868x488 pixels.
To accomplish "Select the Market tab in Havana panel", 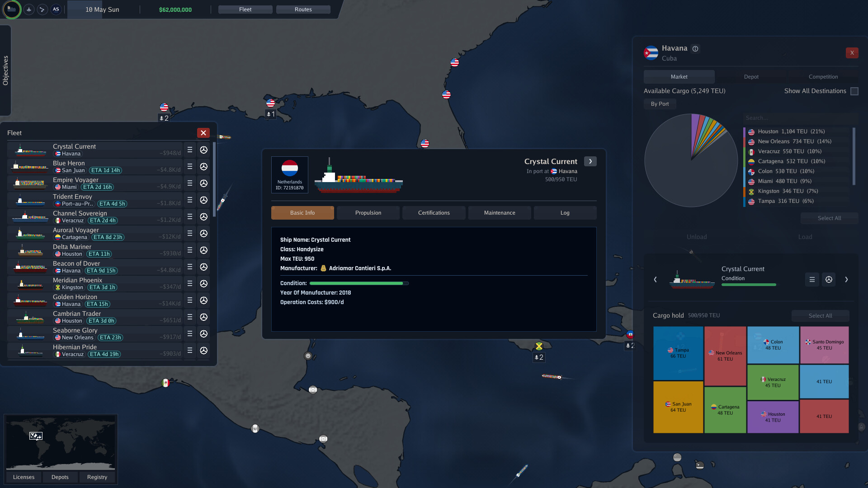I will 679,77.
